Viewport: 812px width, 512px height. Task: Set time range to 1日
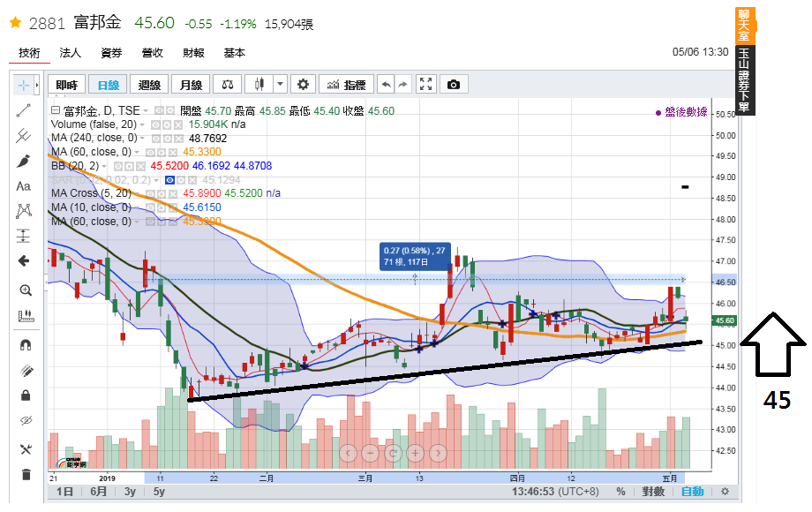pos(64,492)
